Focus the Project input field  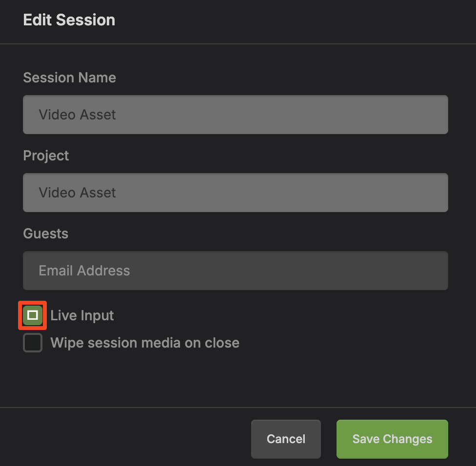[x=235, y=193]
